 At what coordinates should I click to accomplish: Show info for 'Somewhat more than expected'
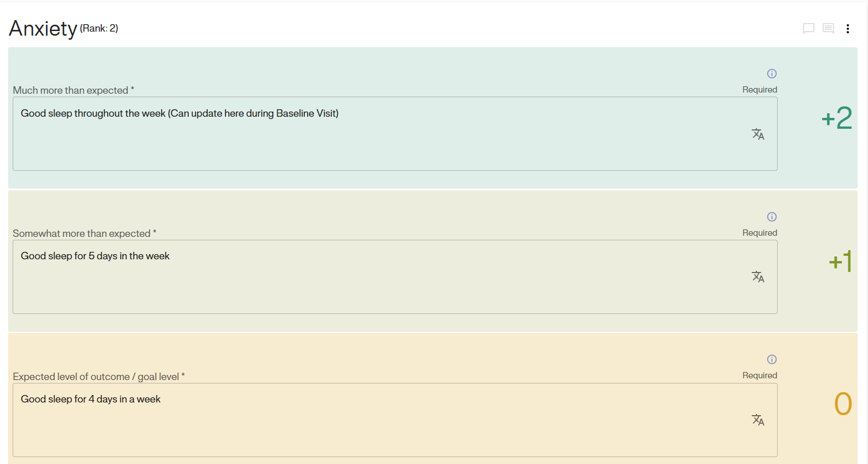click(x=772, y=217)
